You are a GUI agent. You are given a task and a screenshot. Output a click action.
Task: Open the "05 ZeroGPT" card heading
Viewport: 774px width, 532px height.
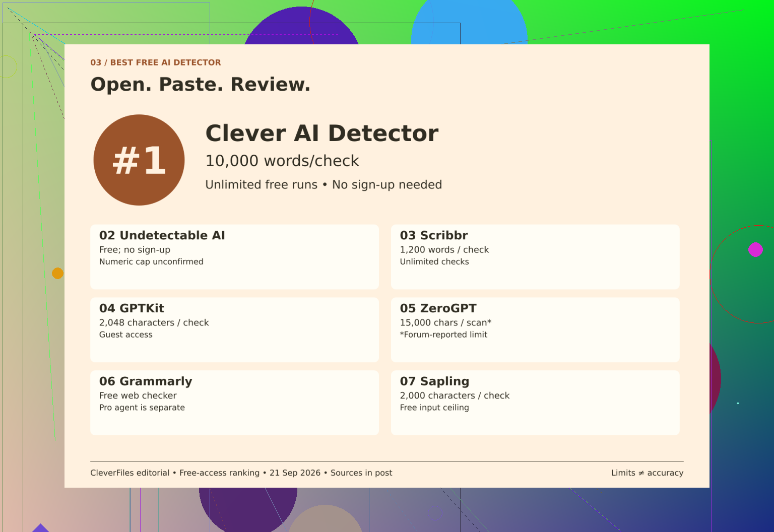[438, 308]
